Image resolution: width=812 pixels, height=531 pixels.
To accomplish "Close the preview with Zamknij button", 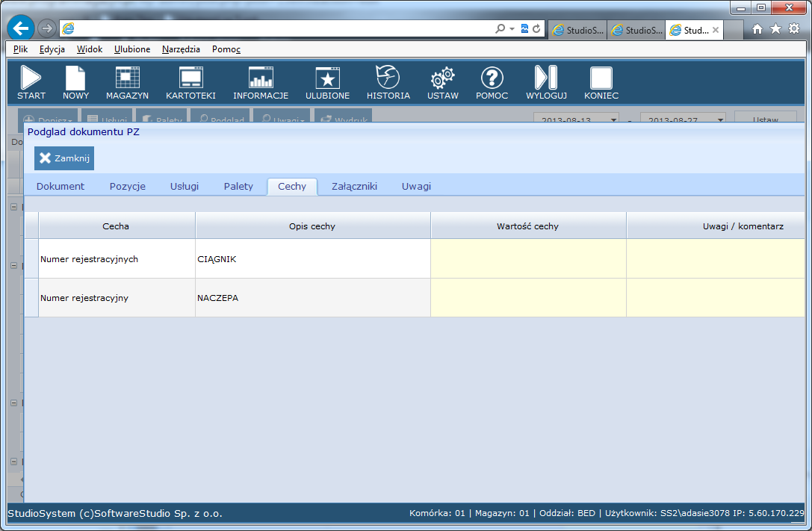I will pos(64,158).
